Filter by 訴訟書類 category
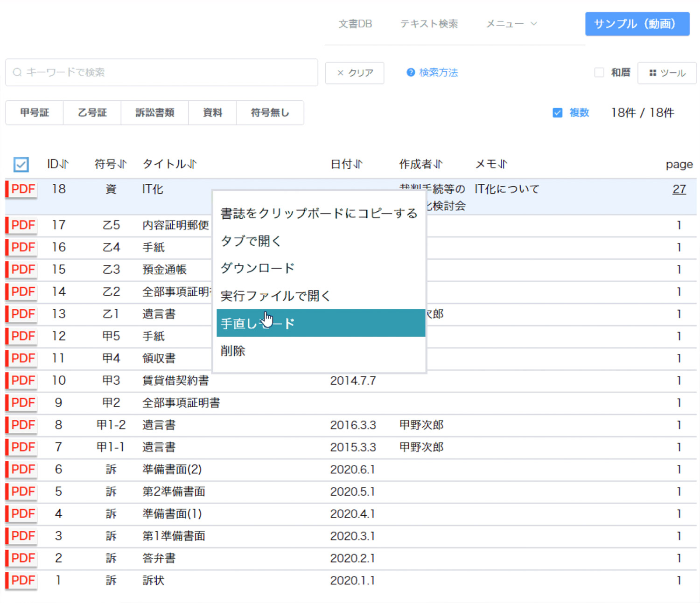Viewport: 700px width, 603px height. pyautogui.click(x=155, y=113)
